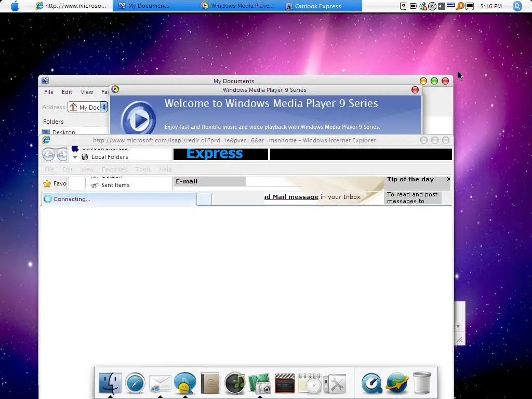
Task: Open the globe with orange arrow dock icon
Action: tap(397, 383)
